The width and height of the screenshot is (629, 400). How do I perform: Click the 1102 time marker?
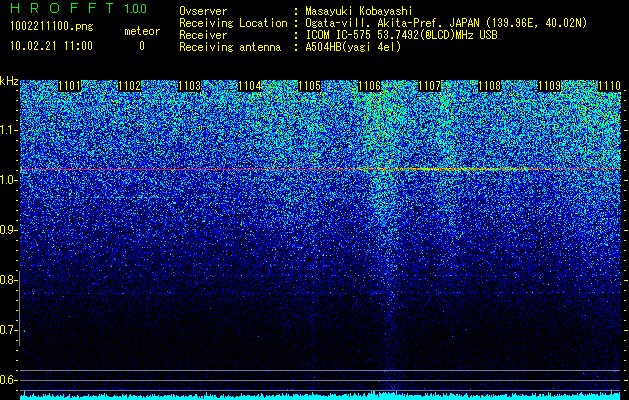[x=130, y=86]
